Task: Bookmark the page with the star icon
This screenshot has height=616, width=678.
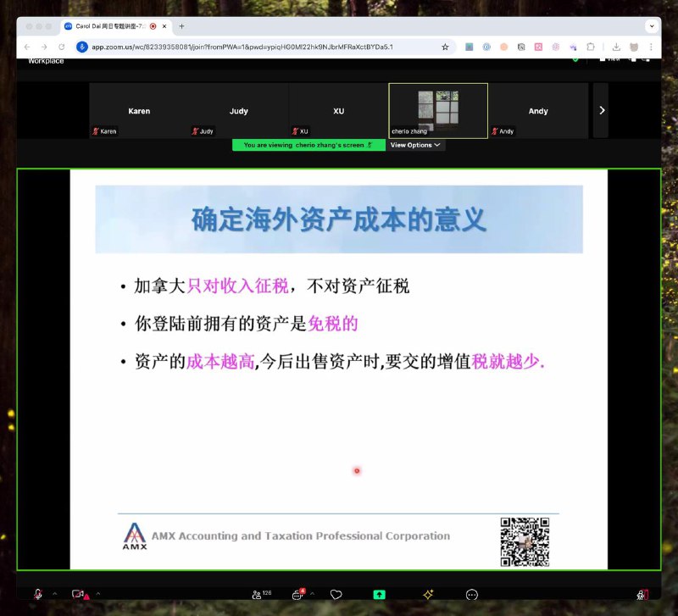Action: pos(444,47)
